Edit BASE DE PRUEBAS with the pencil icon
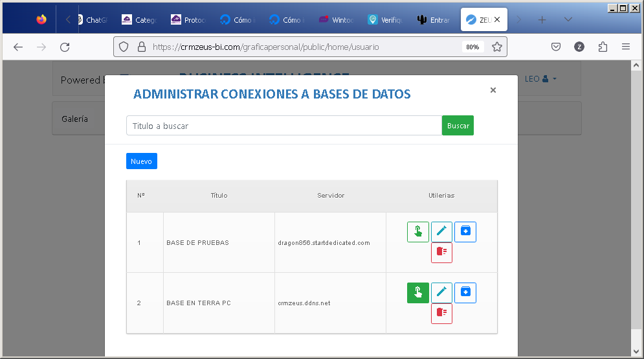Image resolution: width=644 pixels, height=359 pixels. pos(441,232)
